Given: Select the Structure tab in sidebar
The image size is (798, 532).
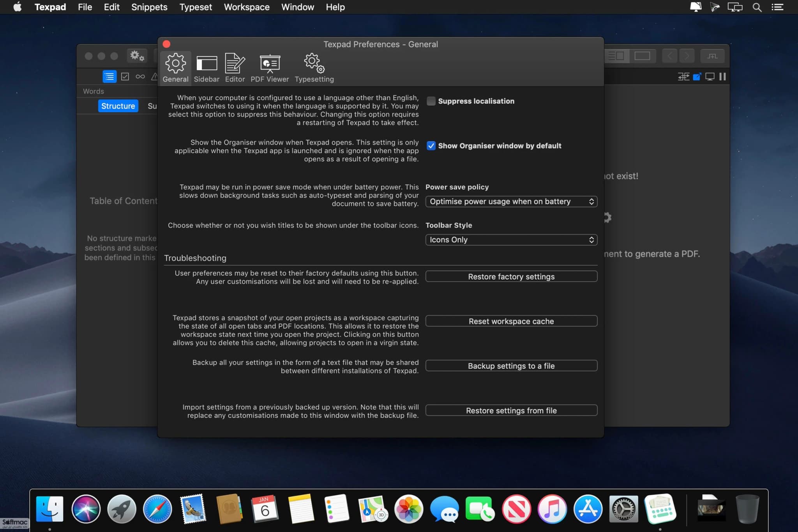Looking at the screenshot, I should [x=118, y=106].
